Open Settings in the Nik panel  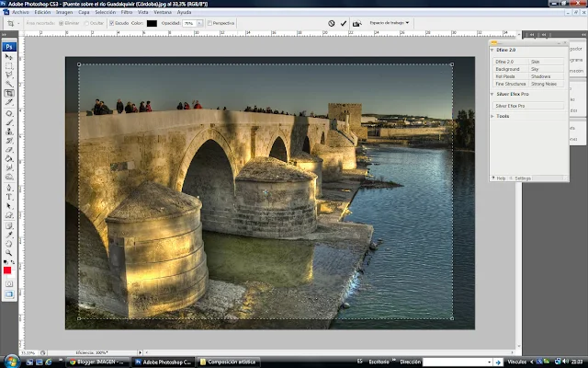[520, 178]
